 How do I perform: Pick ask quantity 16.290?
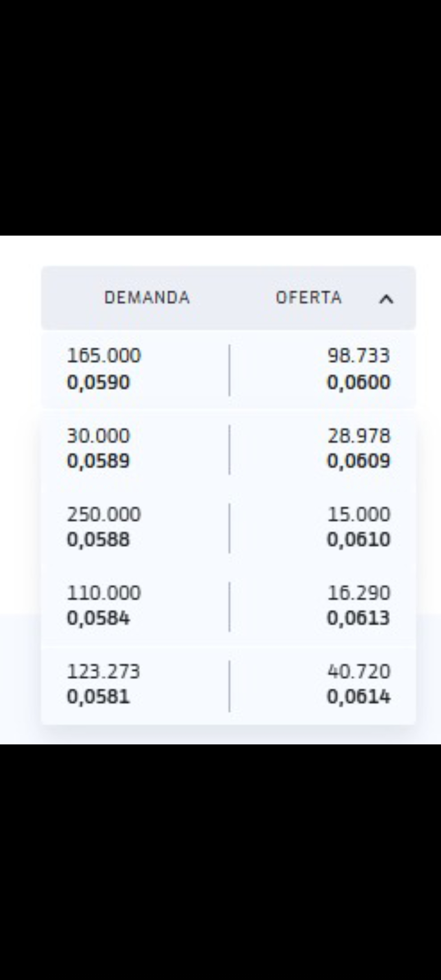[x=359, y=592]
